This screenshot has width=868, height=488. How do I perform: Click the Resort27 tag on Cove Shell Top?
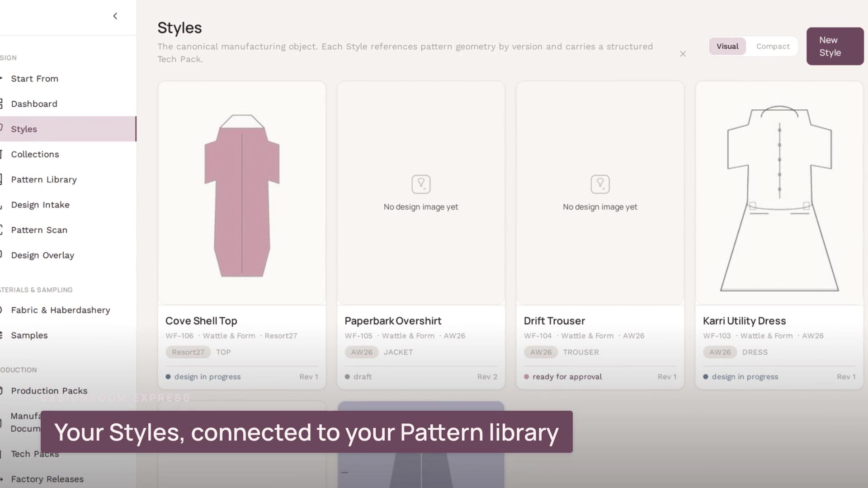coord(188,352)
